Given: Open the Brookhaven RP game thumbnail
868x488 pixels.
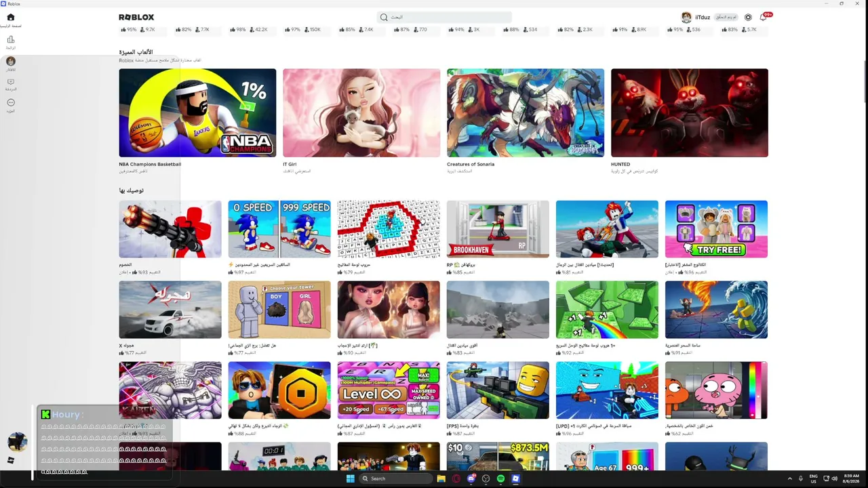Looking at the screenshot, I should point(498,229).
